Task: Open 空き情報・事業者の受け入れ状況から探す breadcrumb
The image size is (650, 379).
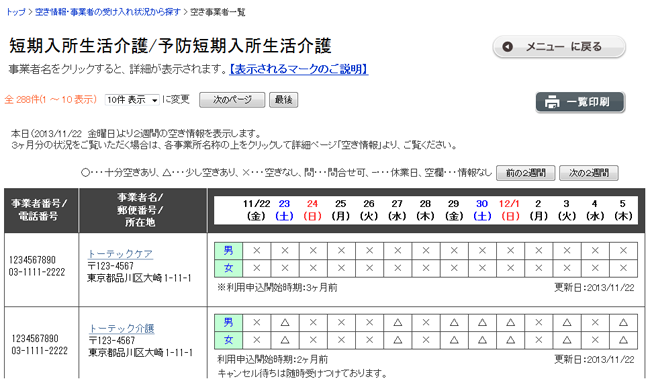Action: pos(108,12)
